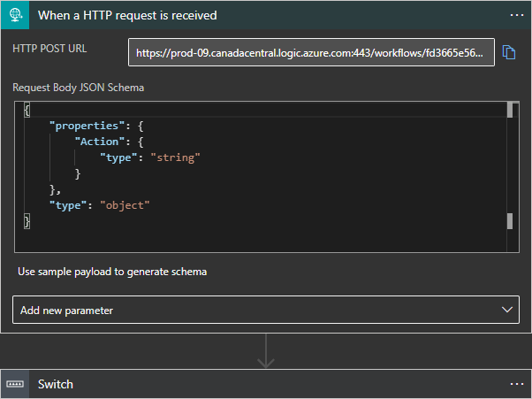The width and height of the screenshot is (532, 399).
Task: Click the "HTTP POST URL" label
Action: 49,49
